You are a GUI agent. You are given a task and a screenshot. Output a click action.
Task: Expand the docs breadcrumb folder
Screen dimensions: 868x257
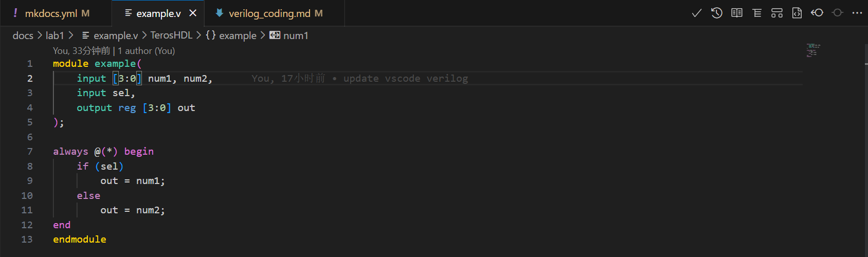point(23,35)
